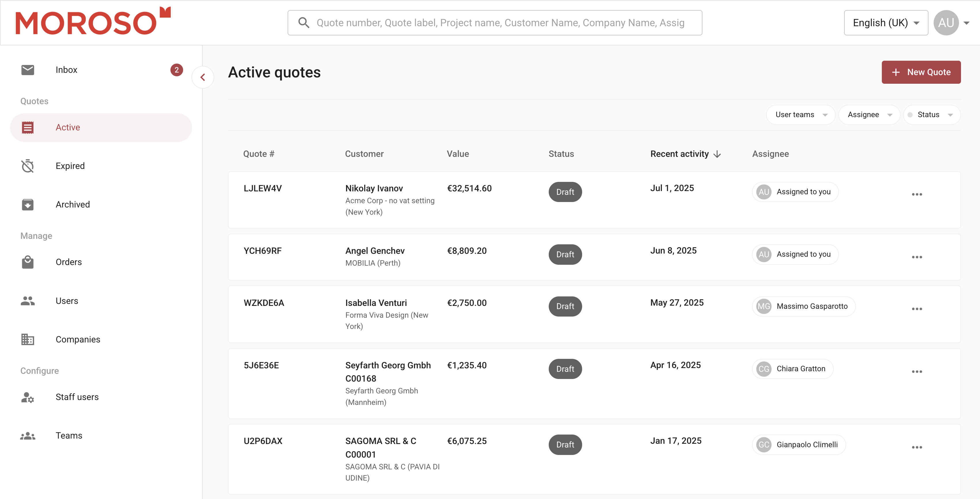
Task: Open three-dot menu for quote LJLEW4V
Action: (x=916, y=194)
